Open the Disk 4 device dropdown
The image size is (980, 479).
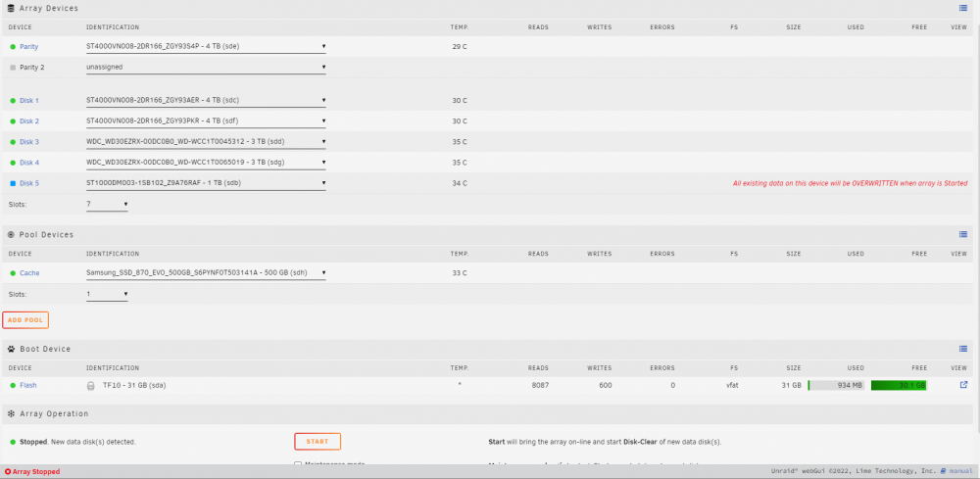(206, 162)
